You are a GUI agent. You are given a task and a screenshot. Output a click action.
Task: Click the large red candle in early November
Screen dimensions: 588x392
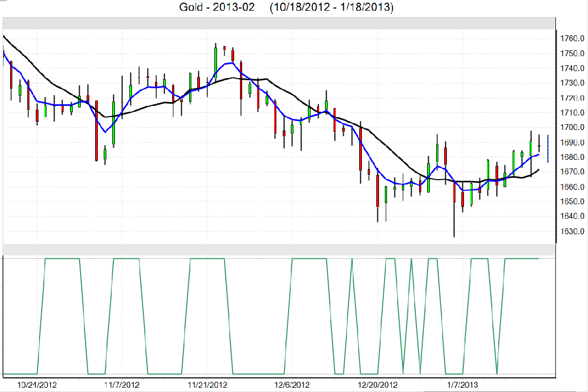[x=96, y=130]
